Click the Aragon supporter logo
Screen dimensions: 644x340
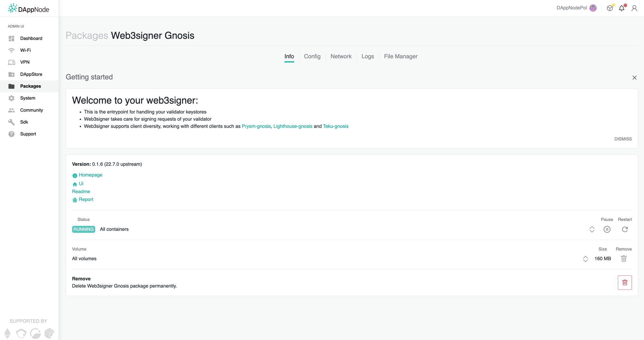(21, 334)
